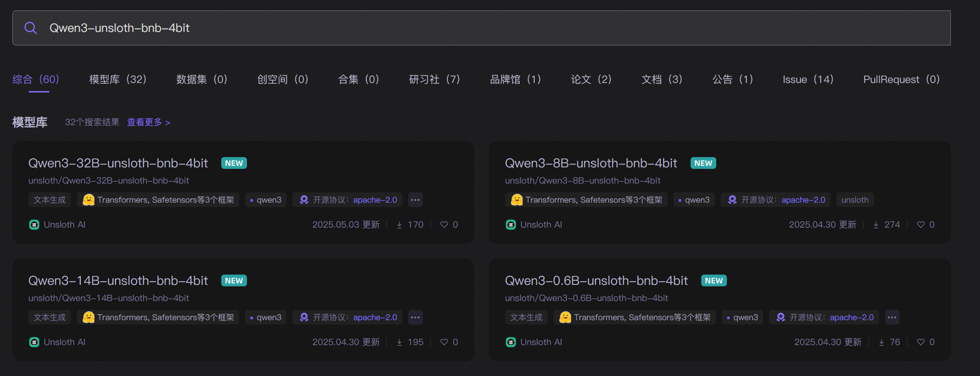Click 文本生成 tag on Qwen3-32B card

49,200
